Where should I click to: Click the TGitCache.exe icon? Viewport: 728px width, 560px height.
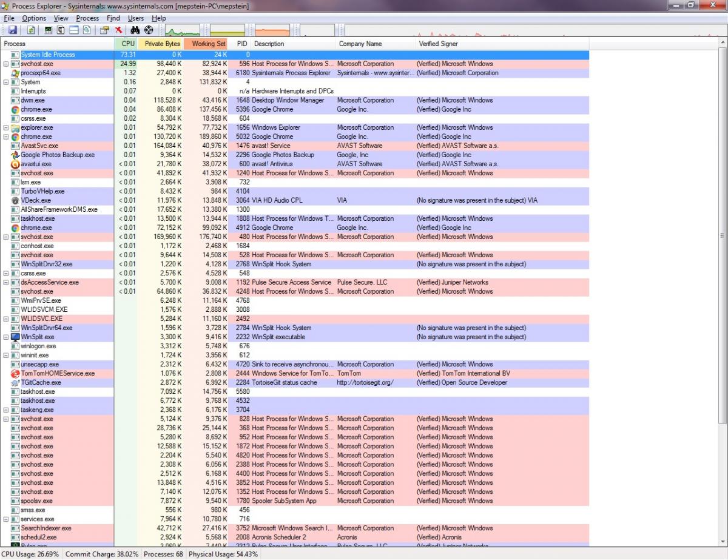(x=16, y=382)
